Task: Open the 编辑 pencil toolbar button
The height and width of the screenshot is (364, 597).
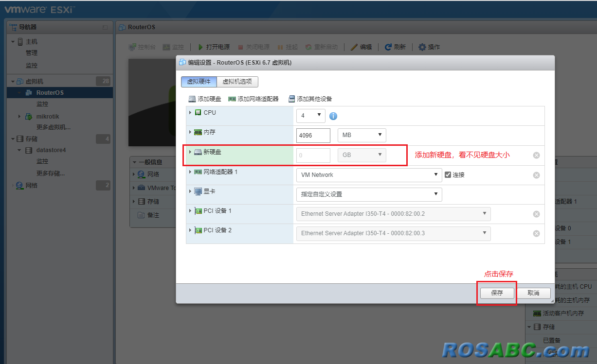Action: coord(361,47)
